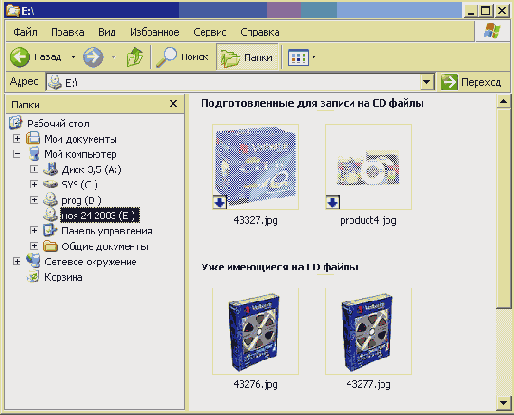Open the Правка menu

68,32
